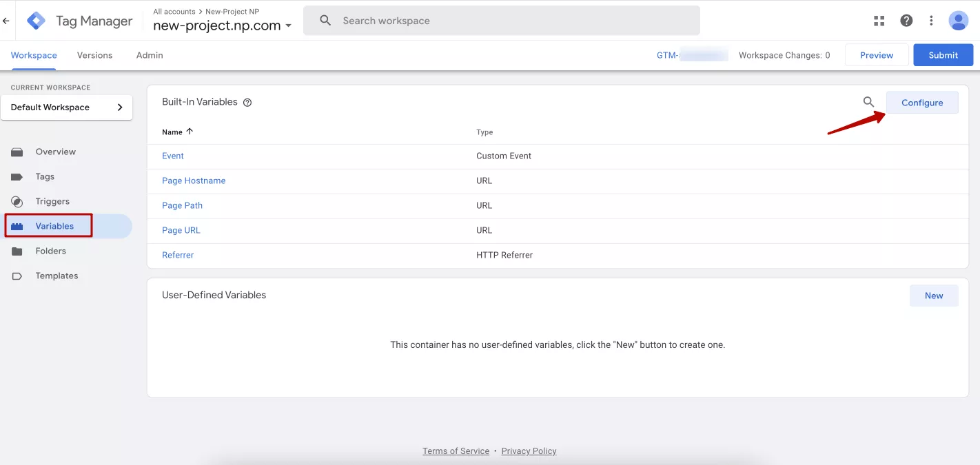Click the Triggers circle icon in sidebar
The height and width of the screenshot is (465, 980).
click(17, 202)
